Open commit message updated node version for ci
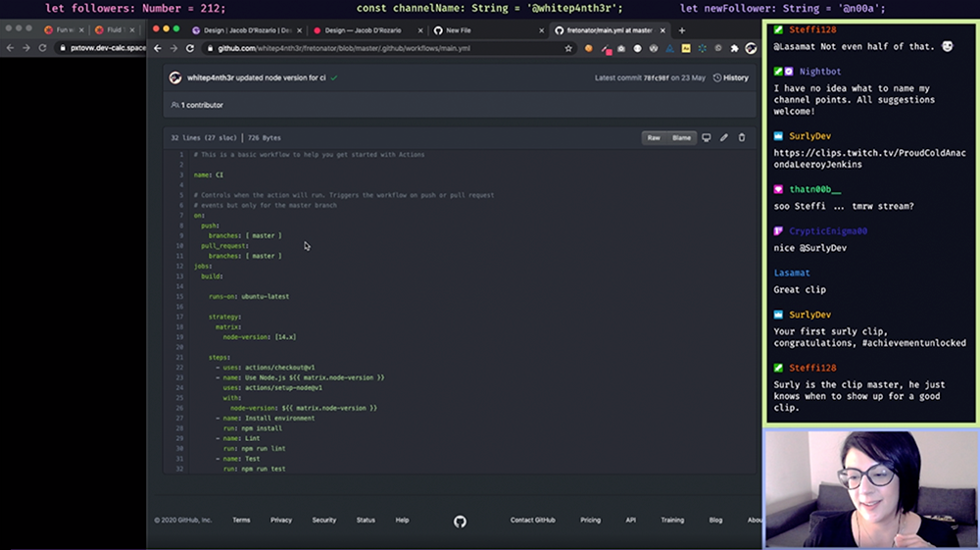Viewport: 980px width, 550px height. 280,78
